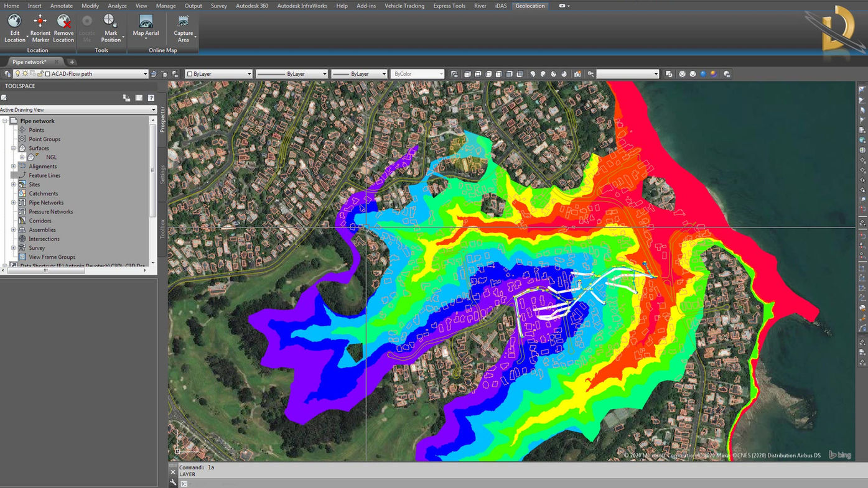This screenshot has height=488, width=868.
Task: Open the Express Tools ribbon tab
Action: point(449,6)
